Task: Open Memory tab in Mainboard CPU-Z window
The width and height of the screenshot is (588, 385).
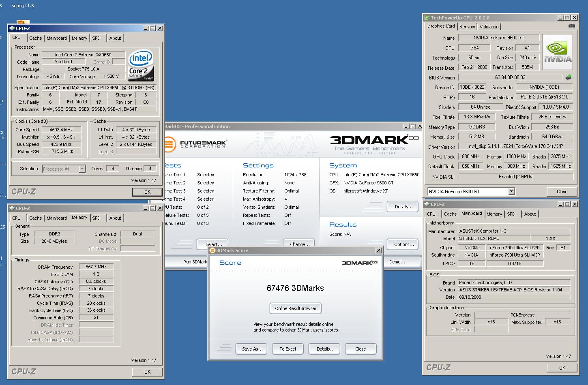Action: [x=494, y=214]
